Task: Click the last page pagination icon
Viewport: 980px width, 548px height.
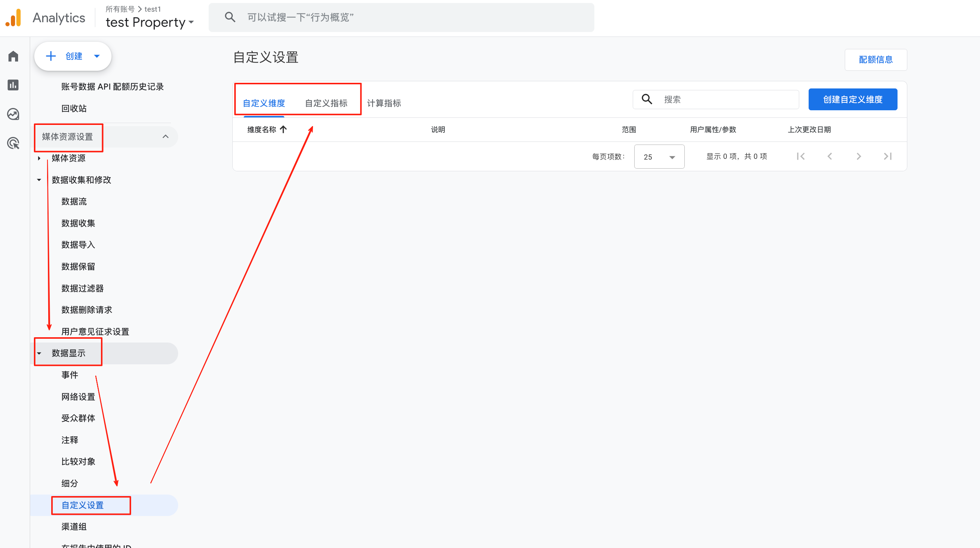Action: (888, 156)
